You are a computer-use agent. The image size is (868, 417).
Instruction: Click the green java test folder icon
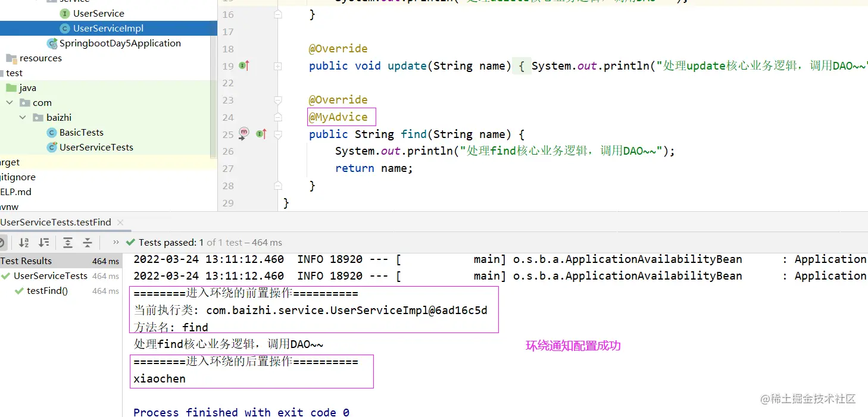click(x=11, y=87)
